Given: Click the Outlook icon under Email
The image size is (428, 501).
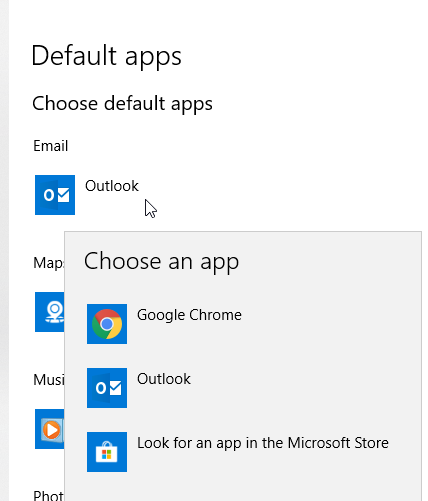Looking at the screenshot, I should [x=55, y=195].
